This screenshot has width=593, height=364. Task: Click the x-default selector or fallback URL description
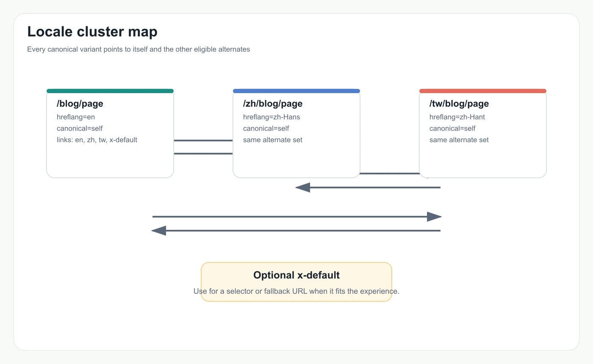point(296,291)
